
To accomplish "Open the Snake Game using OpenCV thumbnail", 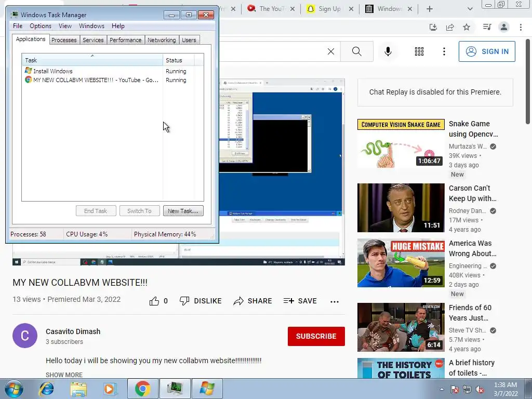I will pos(401,143).
